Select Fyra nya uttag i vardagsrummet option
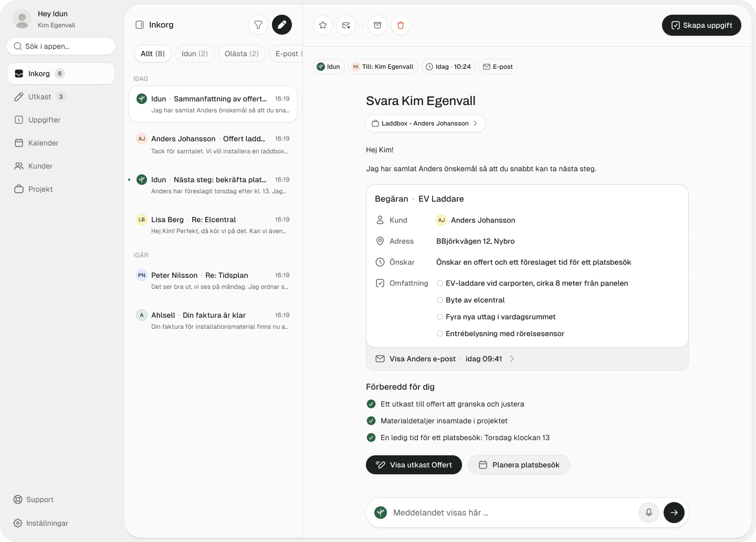The image size is (756, 542). coord(440,317)
